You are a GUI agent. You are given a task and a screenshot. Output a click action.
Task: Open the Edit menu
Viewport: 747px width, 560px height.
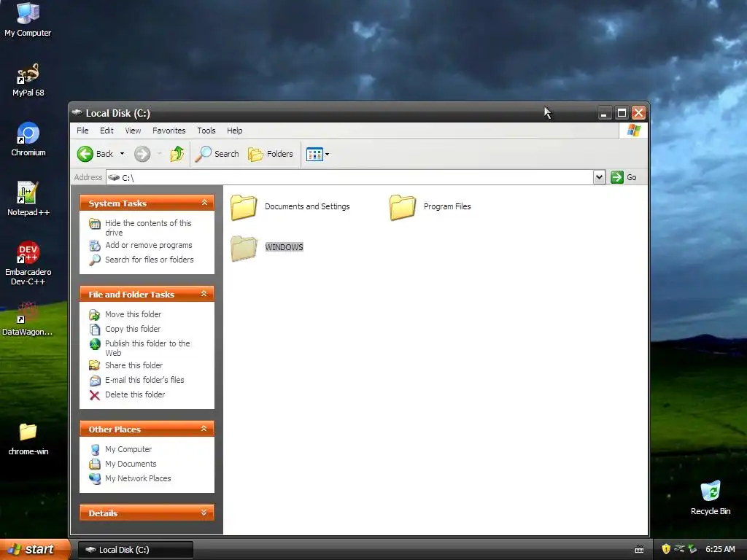point(107,131)
